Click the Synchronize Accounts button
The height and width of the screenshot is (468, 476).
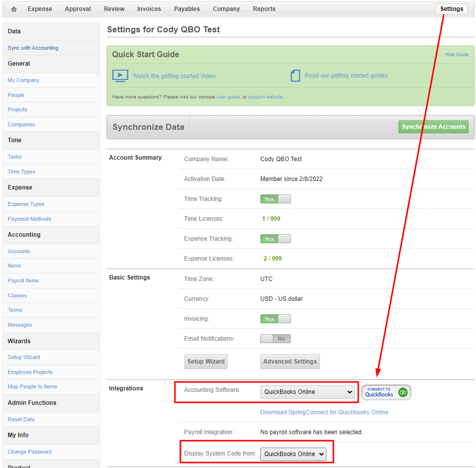(x=433, y=127)
